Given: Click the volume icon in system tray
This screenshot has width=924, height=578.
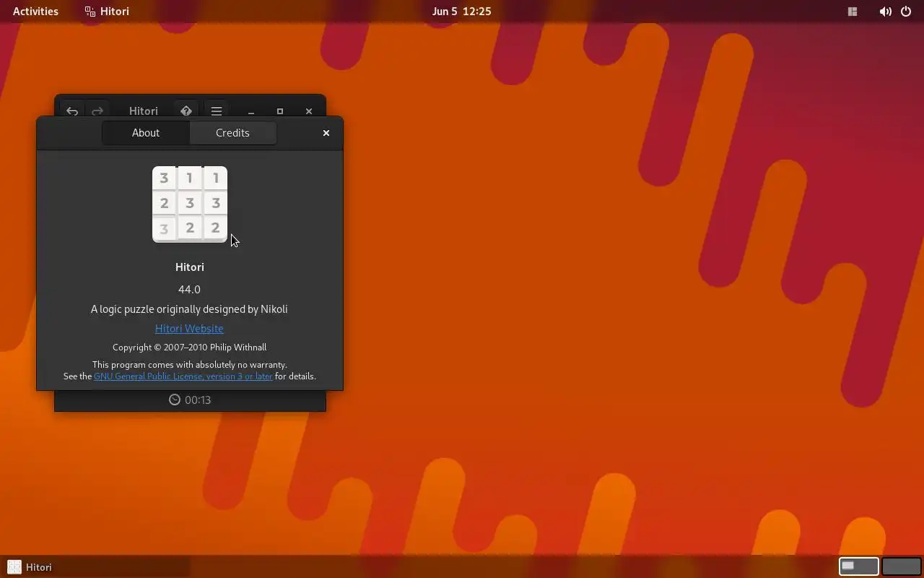Looking at the screenshot, I should pyautogui.click(x=885, y=12).
